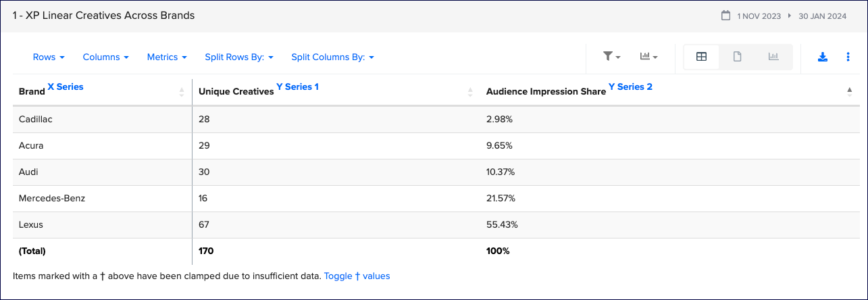Switch to document page view
The image size is (868, 300).
click(x=738, y=57)
